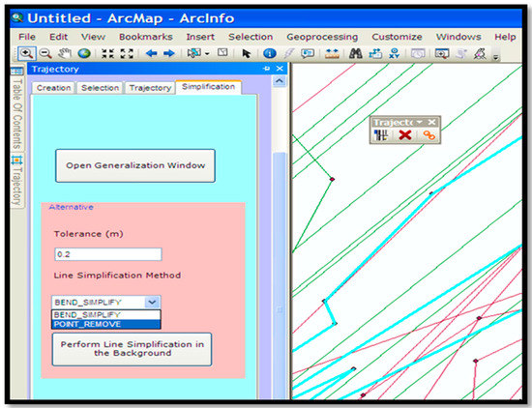Open the Select Features dropdown arrow
This screenshot has height=408, width=532.
(x=207, y=53)
